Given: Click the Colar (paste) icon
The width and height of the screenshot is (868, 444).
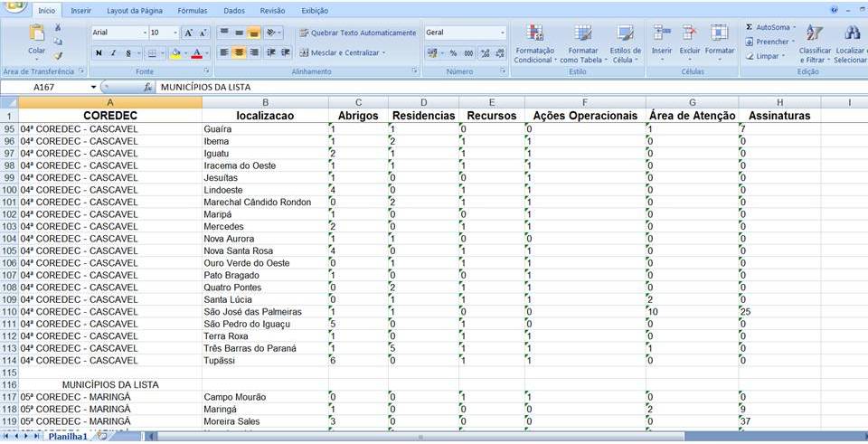Looking at the screenshot, I should tap(36, 36).
